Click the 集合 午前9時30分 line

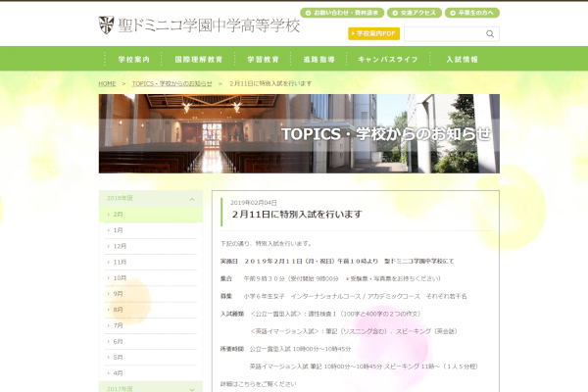pos(330,278)
